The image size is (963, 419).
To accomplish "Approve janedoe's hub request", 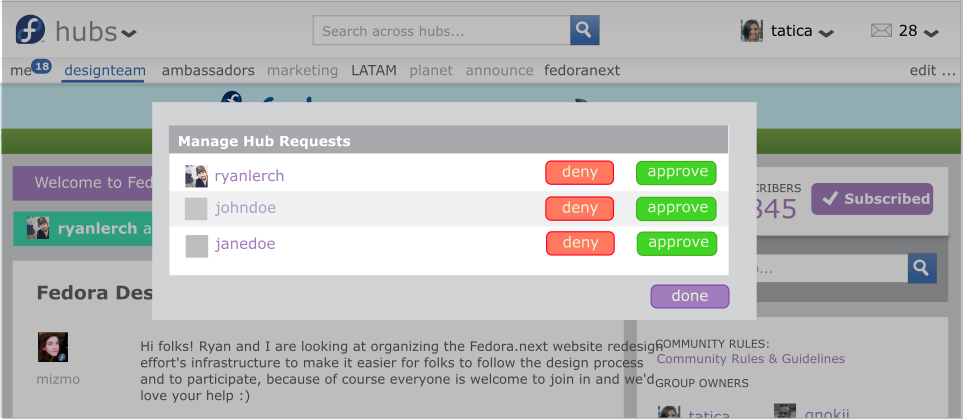I will [677, 243].
